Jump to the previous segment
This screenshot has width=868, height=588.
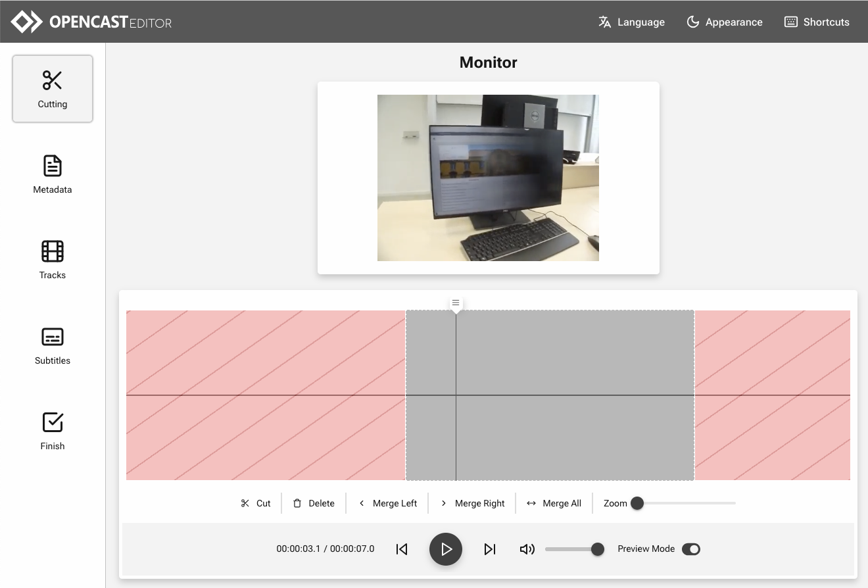402,549
